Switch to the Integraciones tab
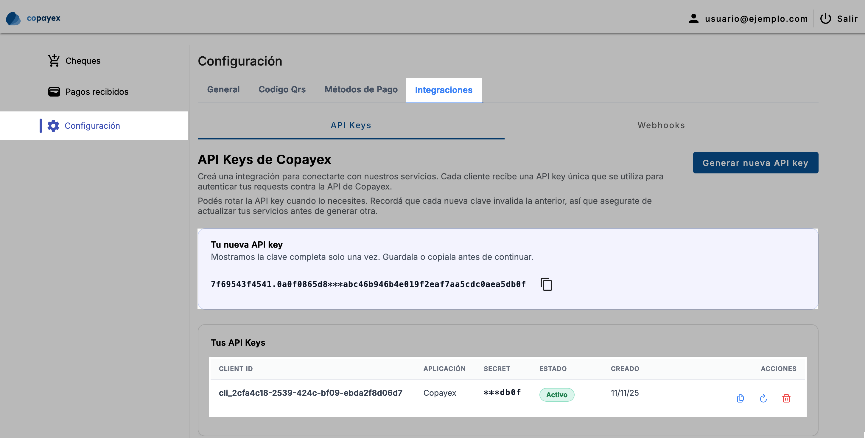The image size is (868, 438). click(444, 90)
